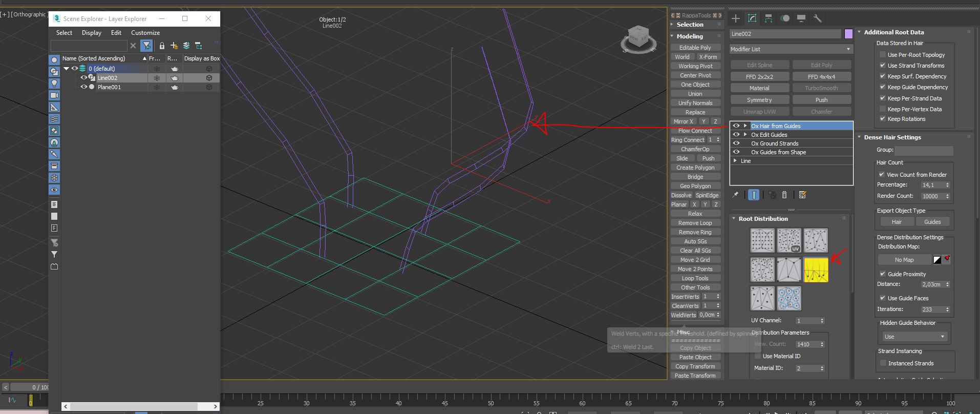Click the purple object color swatch
This screenshot has height=414, width=980.
848,34
